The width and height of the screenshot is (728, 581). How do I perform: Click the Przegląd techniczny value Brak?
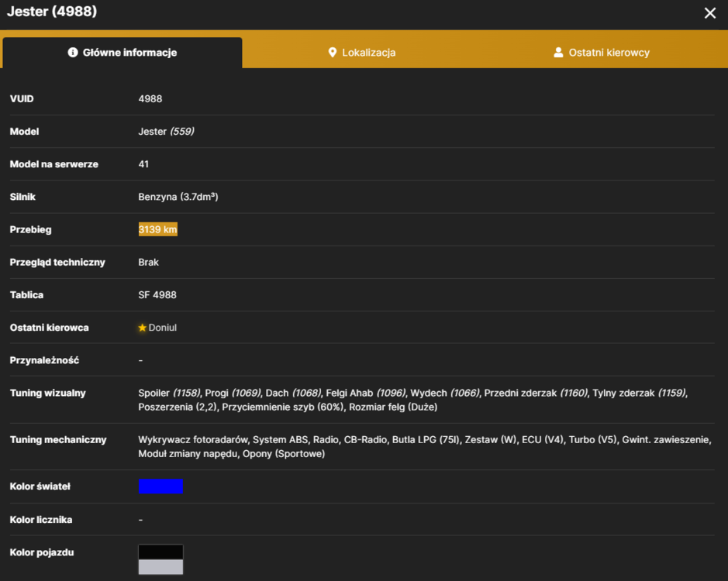point(149,262)
